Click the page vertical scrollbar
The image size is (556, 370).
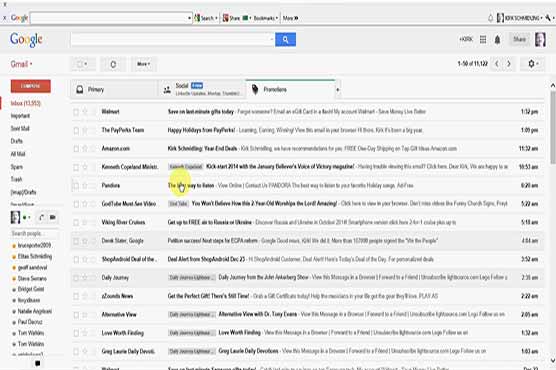[x=552, y=127]
